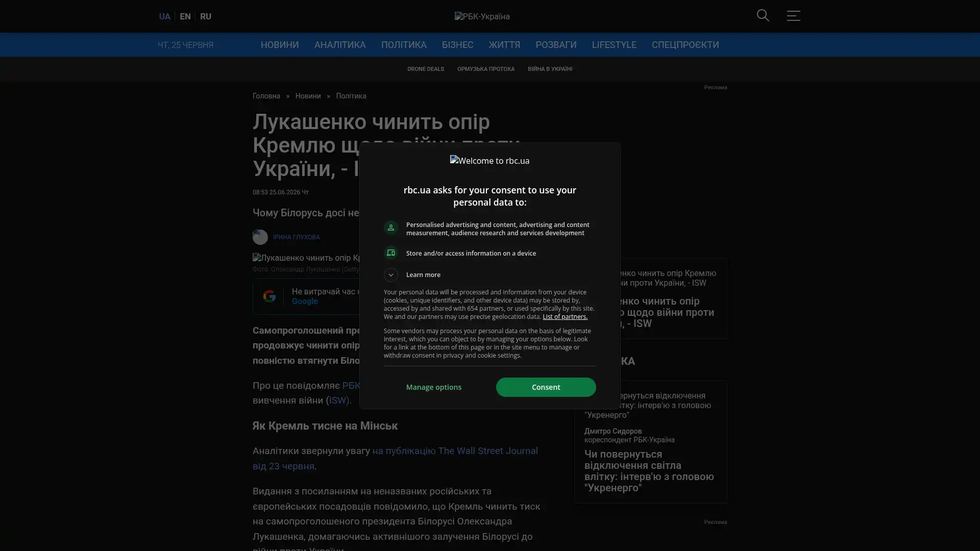Open the ВІЙНА В УКРАЇНІ topic link
980x551 pixels.
coord(550,69)
